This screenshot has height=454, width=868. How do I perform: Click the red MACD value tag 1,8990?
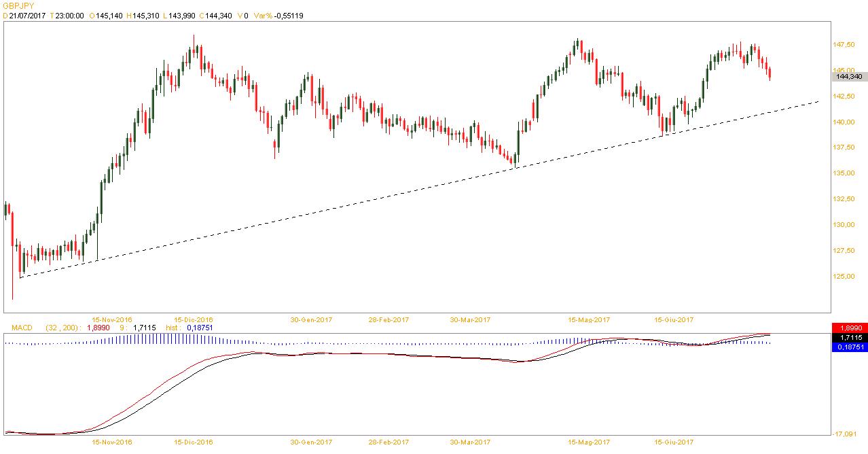[849, 328]
